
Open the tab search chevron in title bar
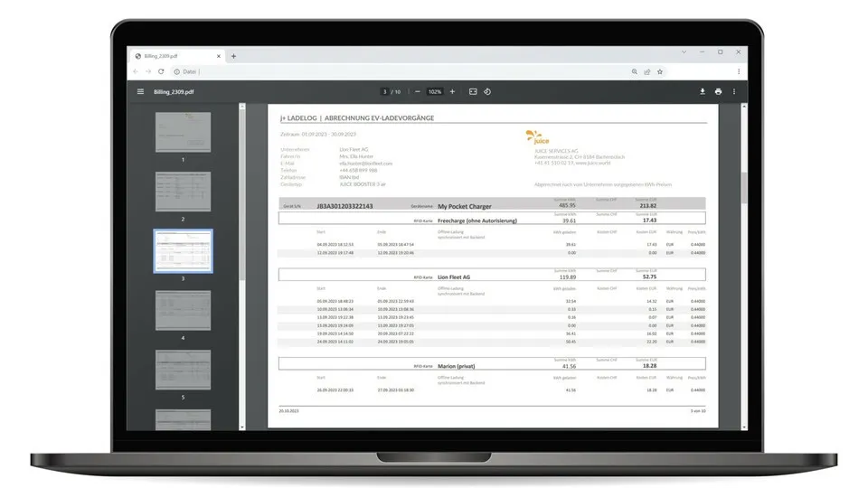(x=684, y=52)
